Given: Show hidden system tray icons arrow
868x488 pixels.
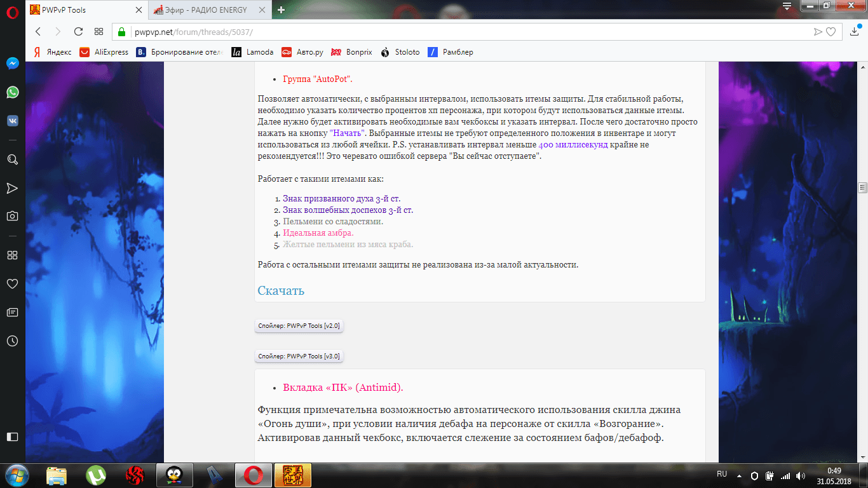Looking at the screenshot, I should click(738, 475).
